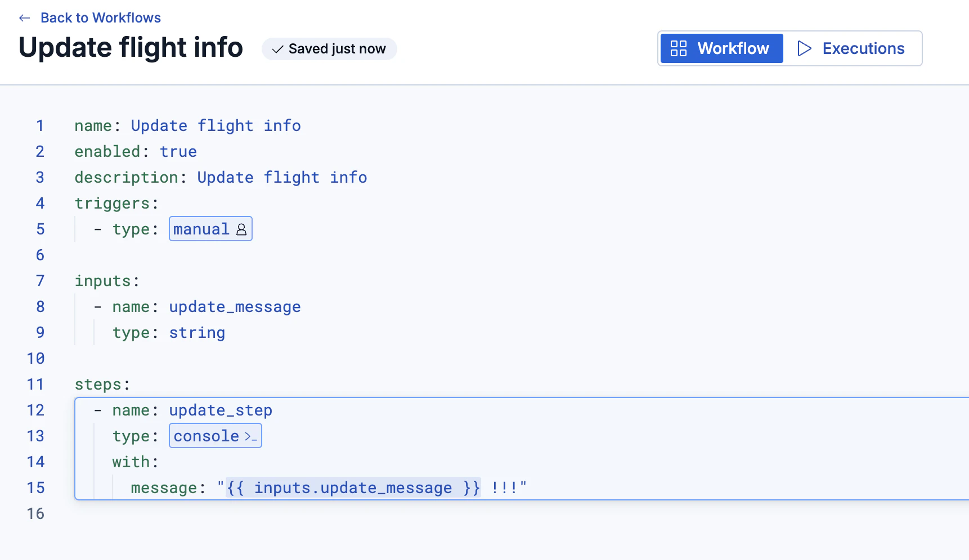969x560 pixels.
Task: Click the Workflow grid icon
Action: point(679,48)
